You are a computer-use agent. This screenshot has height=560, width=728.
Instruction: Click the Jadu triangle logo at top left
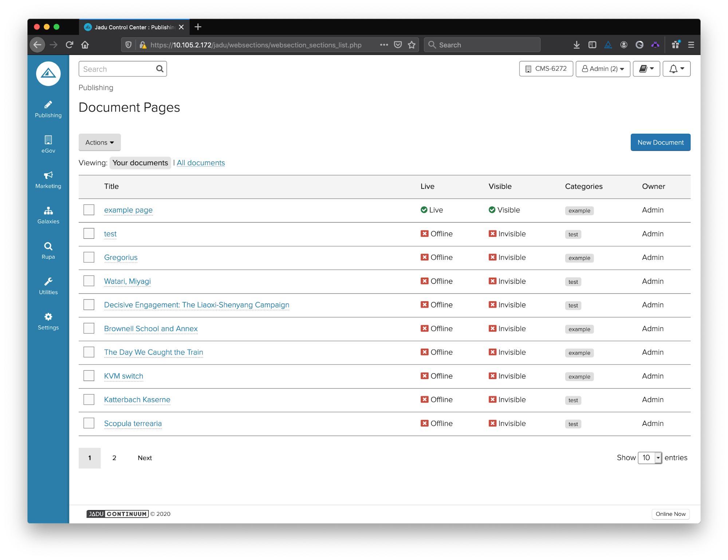click(48, 74)
